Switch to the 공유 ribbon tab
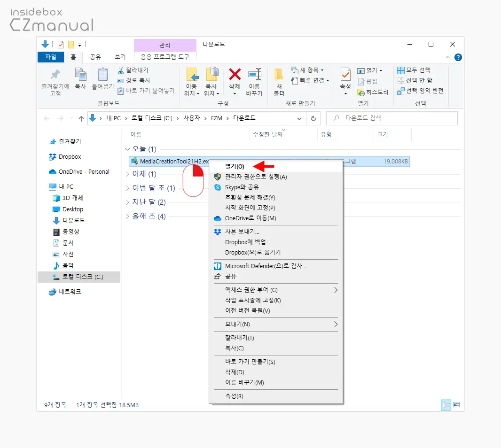The image size is (501, 448). tap(95, 57)
